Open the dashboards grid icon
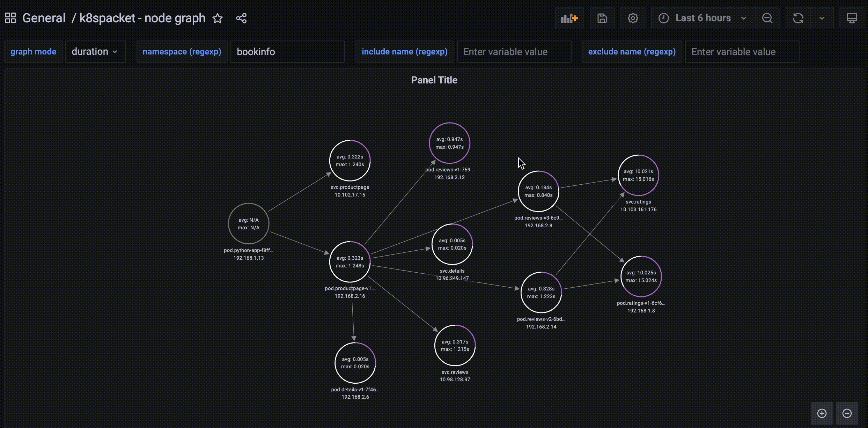Viewport: 868px width, 428px height. (10, 18)
